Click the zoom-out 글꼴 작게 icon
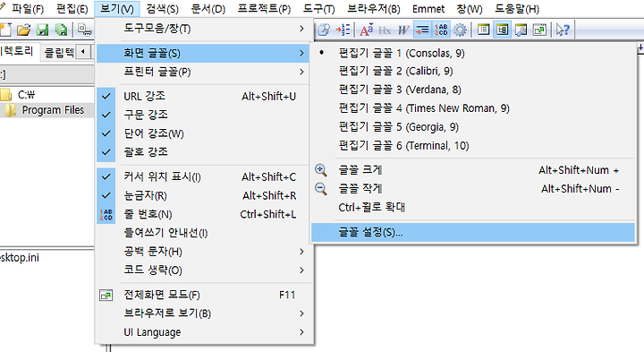 tap(321, 189)
